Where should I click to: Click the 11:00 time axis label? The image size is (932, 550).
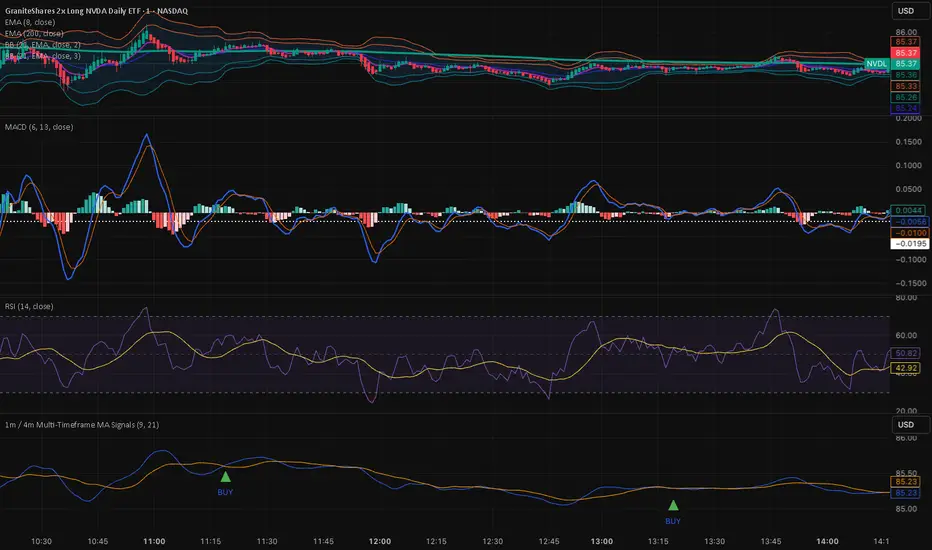click(x=154, y=541)
